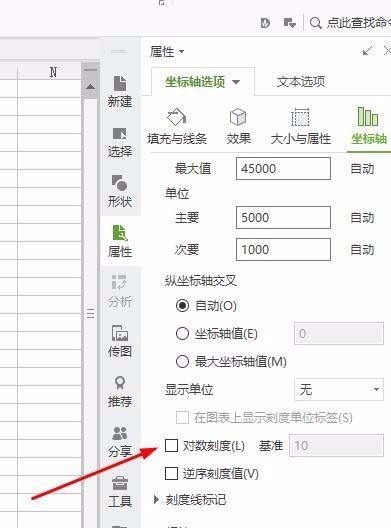This screenshot has width=391, height=528.
Task: Select 坐标轴值(E) radio option
Action: click(x=182, y=334)
